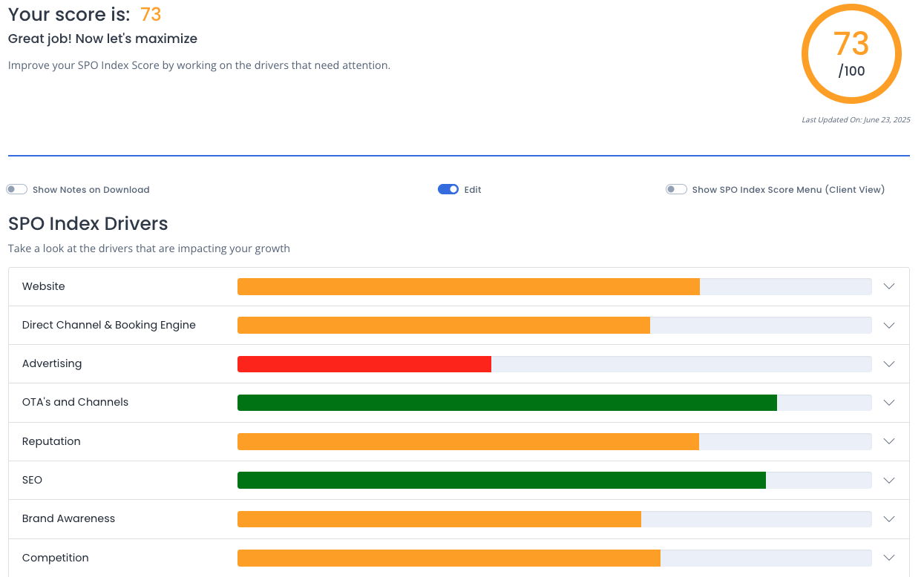Click the red Advertising progress bar
Image resolution: width=924 pixels, height=577 pixels.
coord(364,364)
